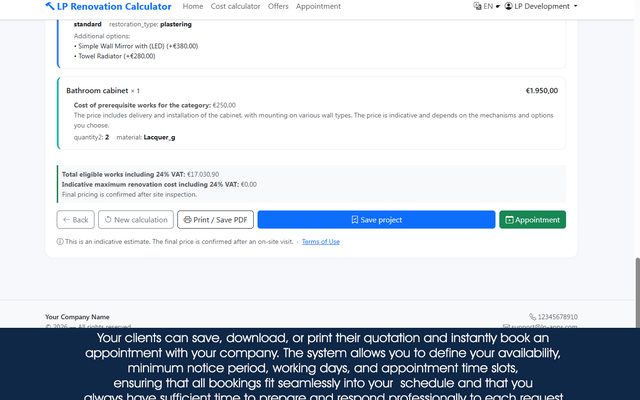Image resolution: width=640 pixels, height=400 pixels.
Task: Click the page vertical scrollbar thumb
Action: pyautogui.click(x=637, y=292)
